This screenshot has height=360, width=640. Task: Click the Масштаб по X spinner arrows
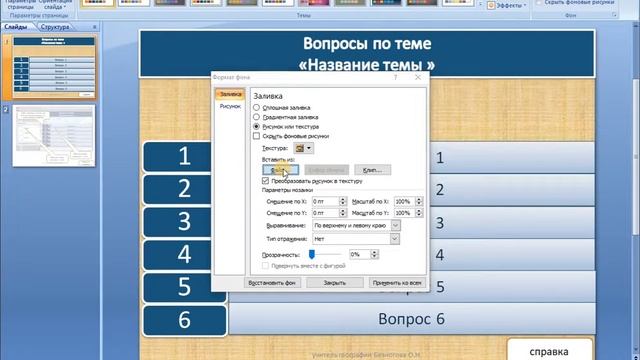click(x=419, y=201)
